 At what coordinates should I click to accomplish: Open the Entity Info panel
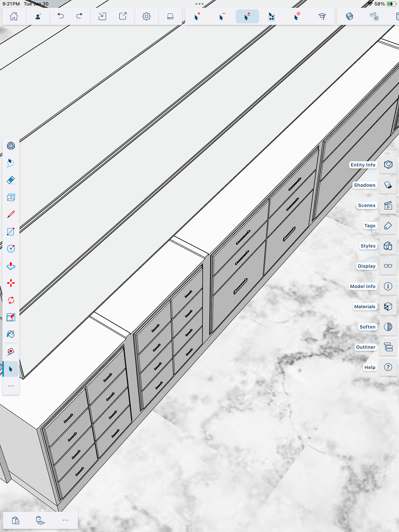coord(388,165)
